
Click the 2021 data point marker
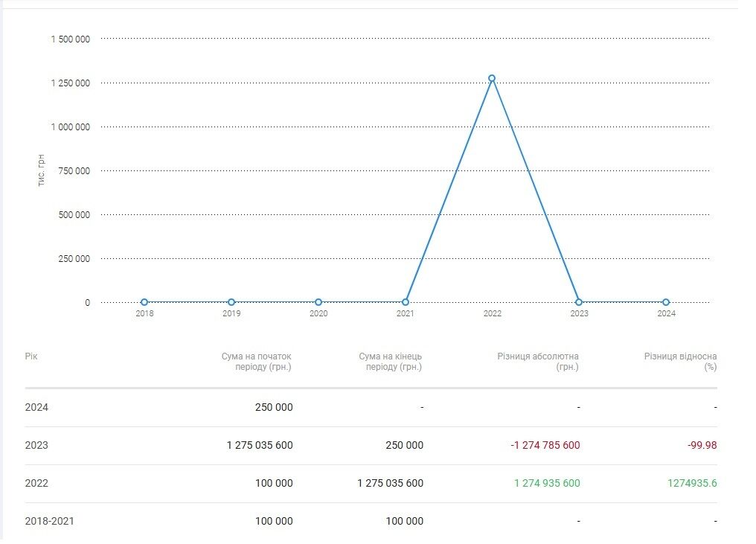406,302
